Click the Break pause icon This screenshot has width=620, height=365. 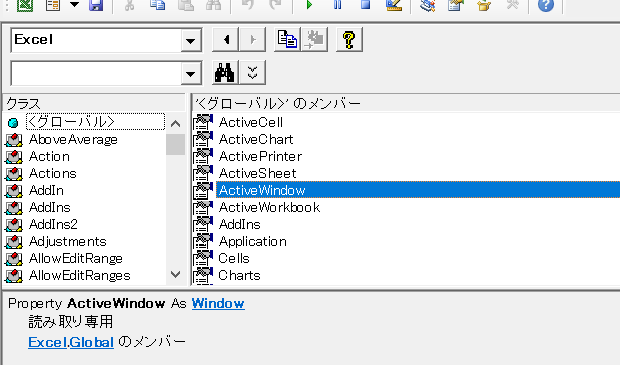[x=337, y=5]
